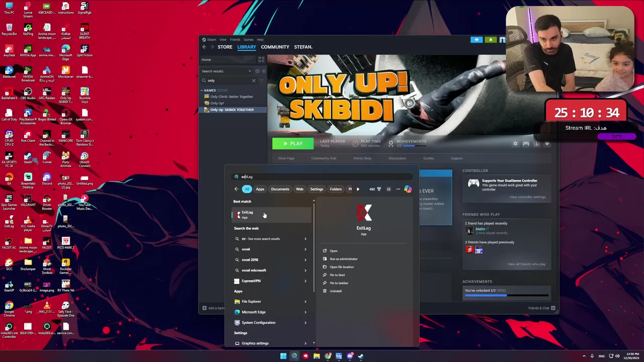
Task: Click the Copilot icon in search panel
Action: [x=408, y=189]
